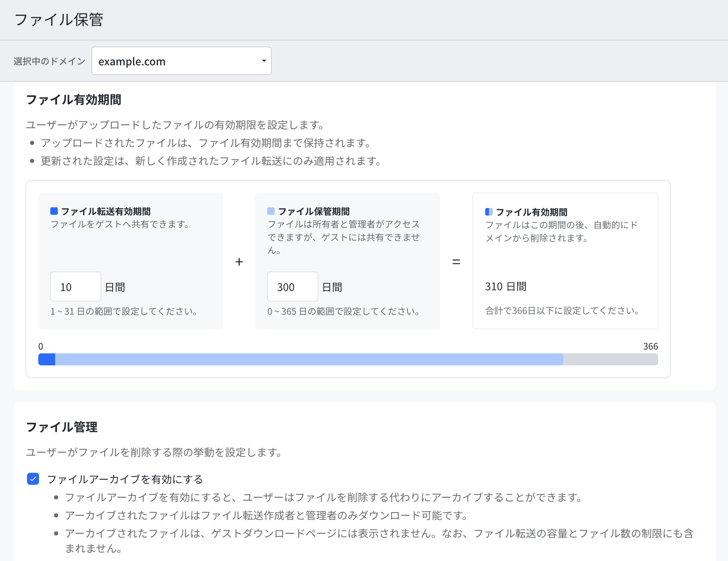The image size is (728, 561).
Task: Click ファイルをゲストへ共有できます。 description
Action: pyautogui.click(x=120, y=224)
